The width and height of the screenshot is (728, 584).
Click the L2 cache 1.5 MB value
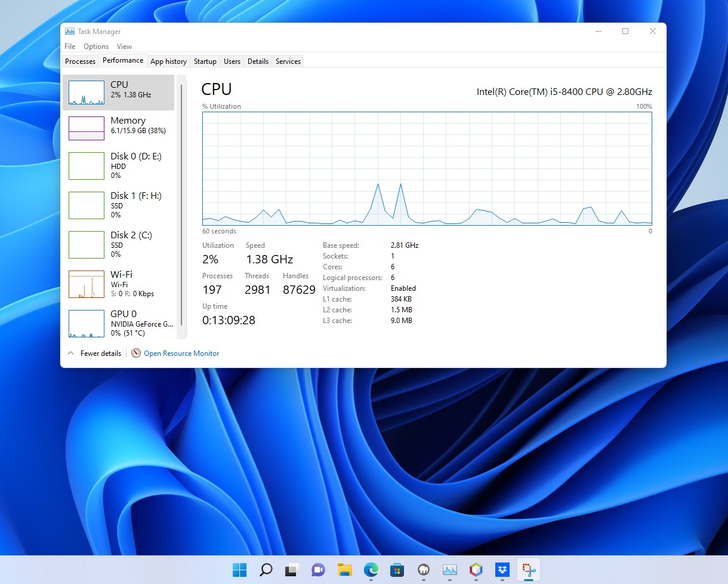tap(402, 310)
